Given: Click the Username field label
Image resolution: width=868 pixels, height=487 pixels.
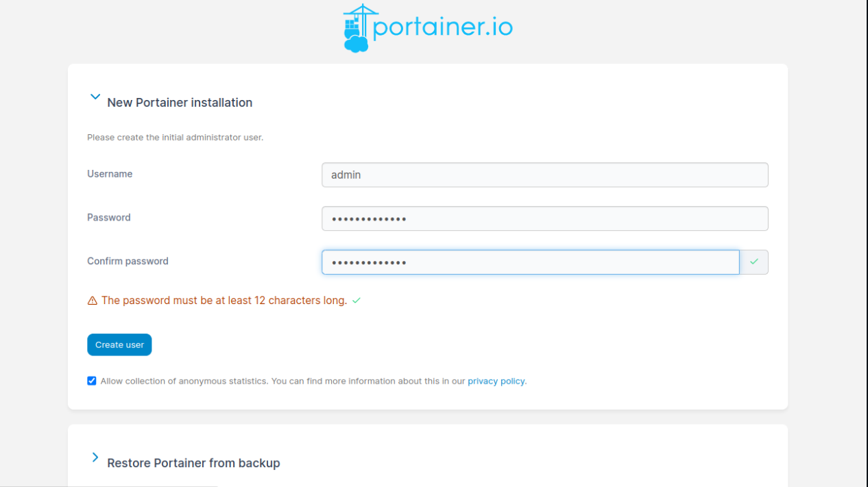Looking at the screenshot, I should (110, 174).
